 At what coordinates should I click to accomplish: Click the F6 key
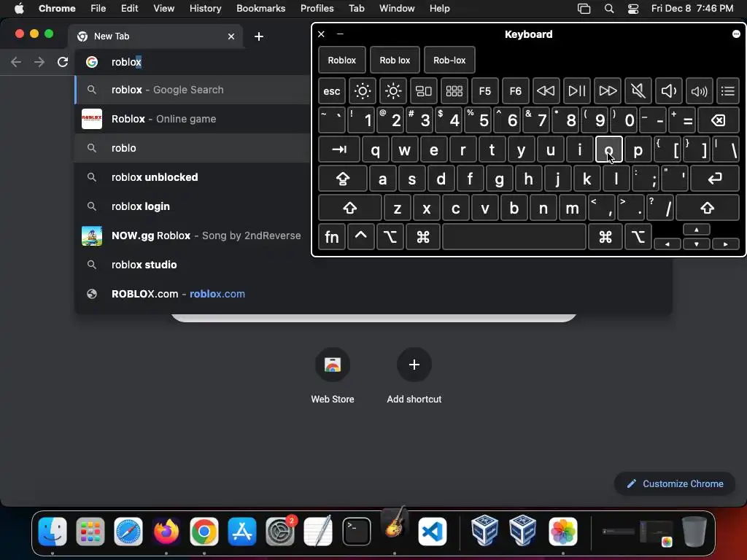pyautogui.click(x=516, y=91)
